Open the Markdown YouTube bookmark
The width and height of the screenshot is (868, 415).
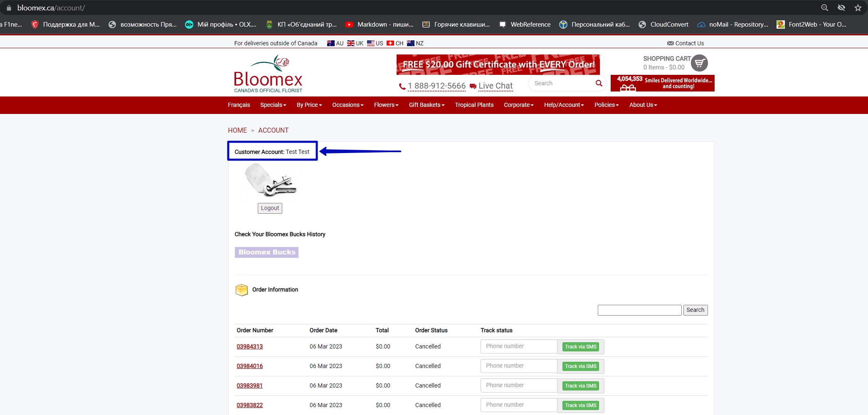[x=380, y=25]
